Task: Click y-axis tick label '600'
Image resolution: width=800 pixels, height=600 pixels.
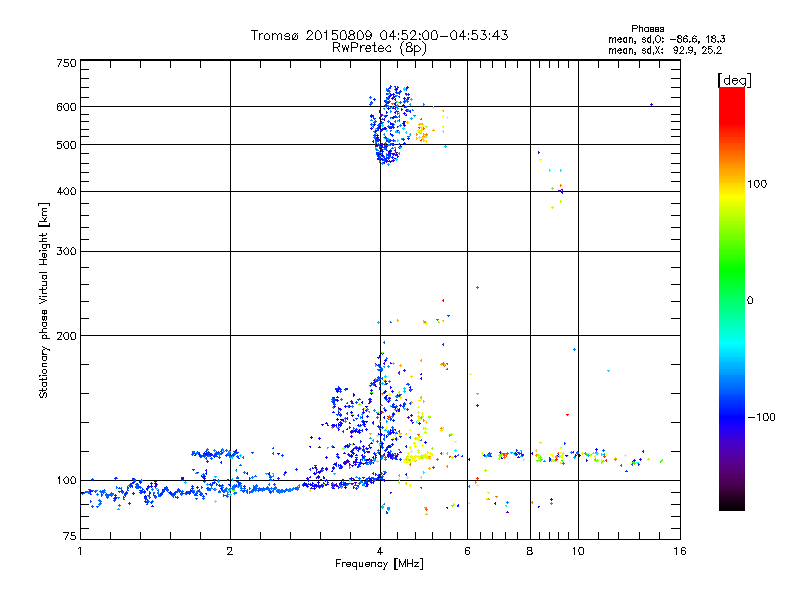Action: 66,107
